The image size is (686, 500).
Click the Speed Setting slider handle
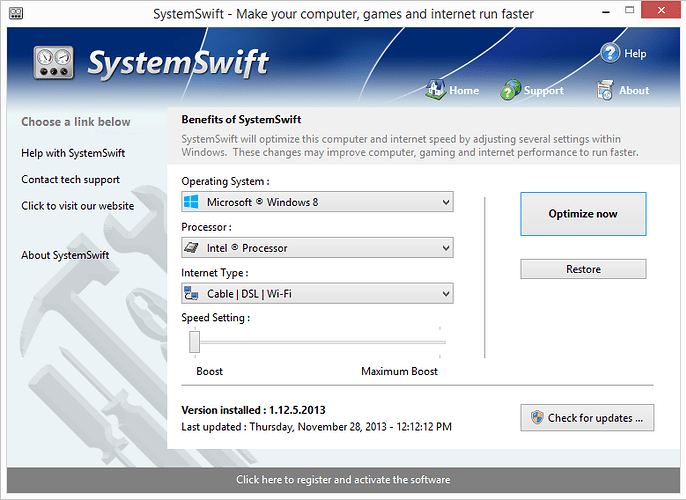195,342
